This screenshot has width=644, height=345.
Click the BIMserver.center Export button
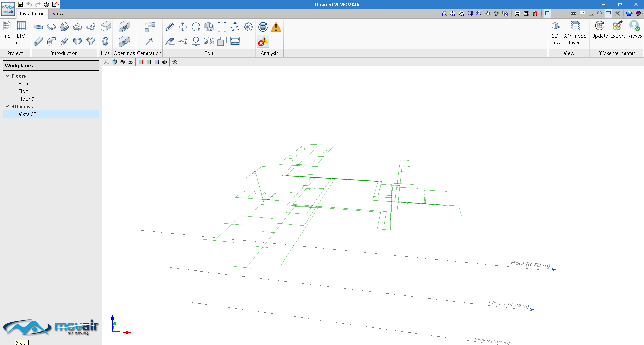tap(618, 30)
